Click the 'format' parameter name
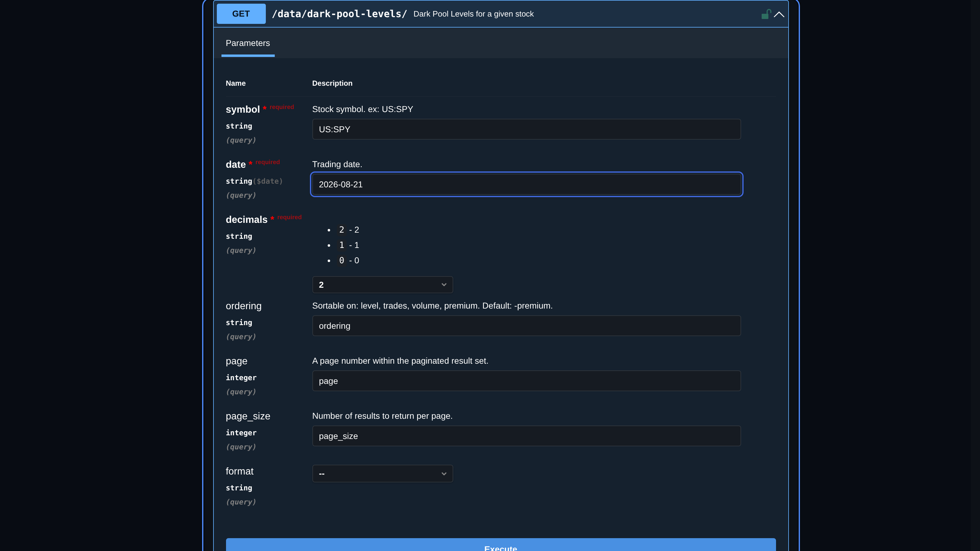Screen dimensions: 980x551 [x=239, y=471]
